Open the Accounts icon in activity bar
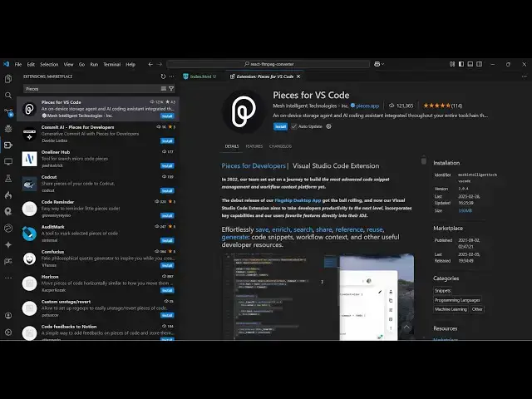Image resolution: width=532 pixels, height=399 pixels. (8, 316)
